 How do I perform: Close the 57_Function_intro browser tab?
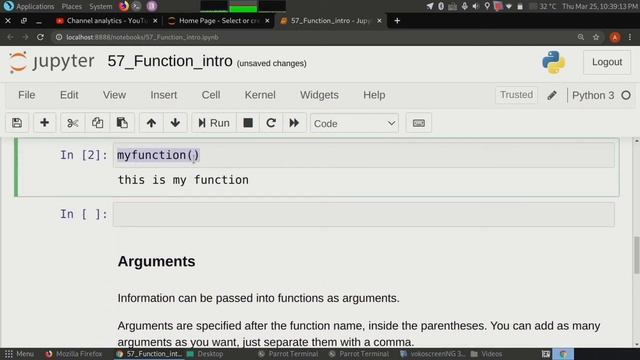coord(379,20)
